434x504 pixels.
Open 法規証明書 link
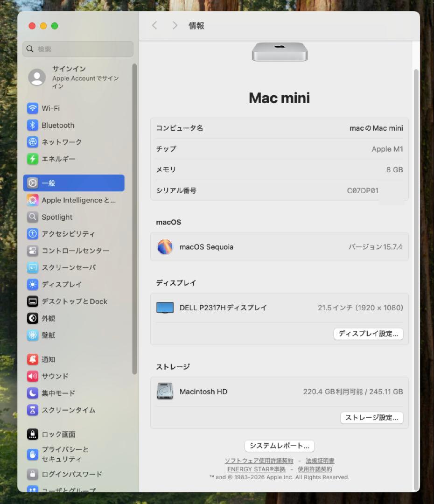[320, 461]
